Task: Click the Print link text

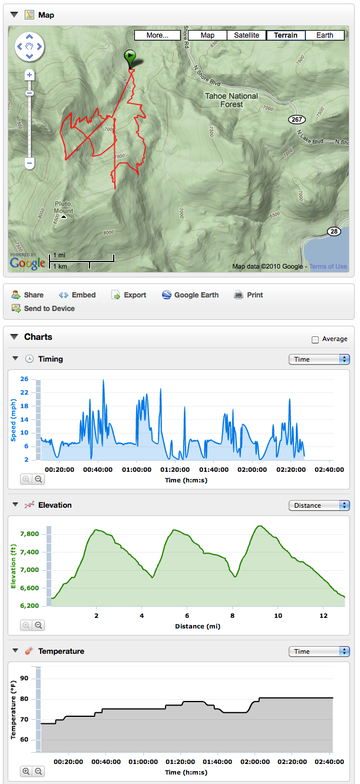Action: point(255,295)
